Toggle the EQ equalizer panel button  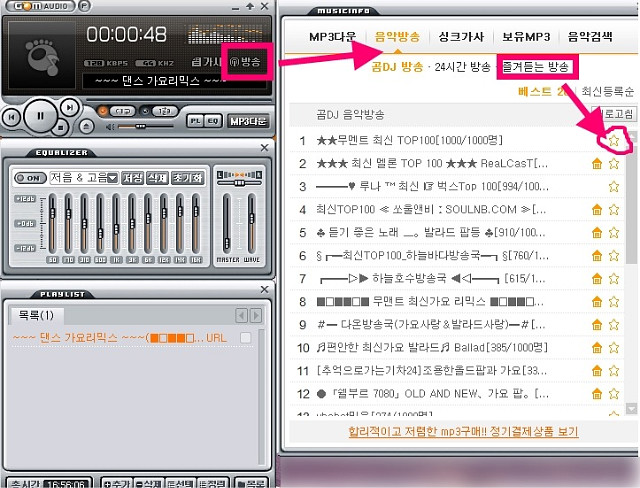click(213, 121)
